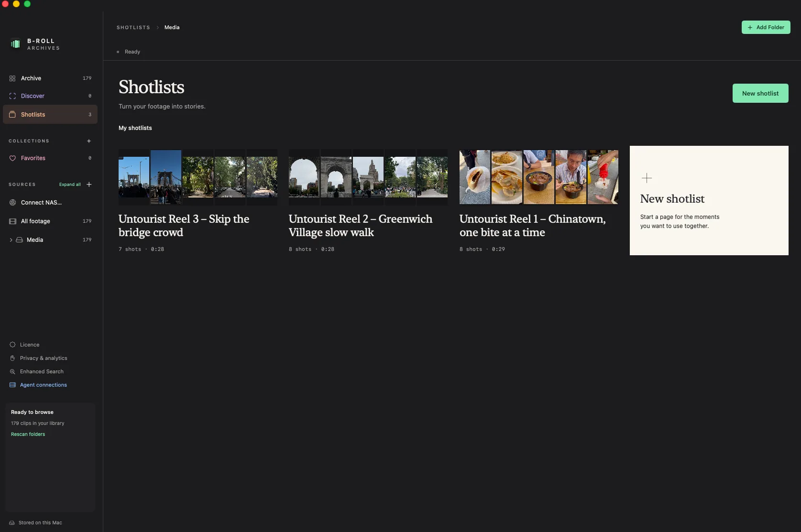This screenshot has width=801, height=532.
Task: Create a shotlist with New shotlist button
Action: point(760,94)
